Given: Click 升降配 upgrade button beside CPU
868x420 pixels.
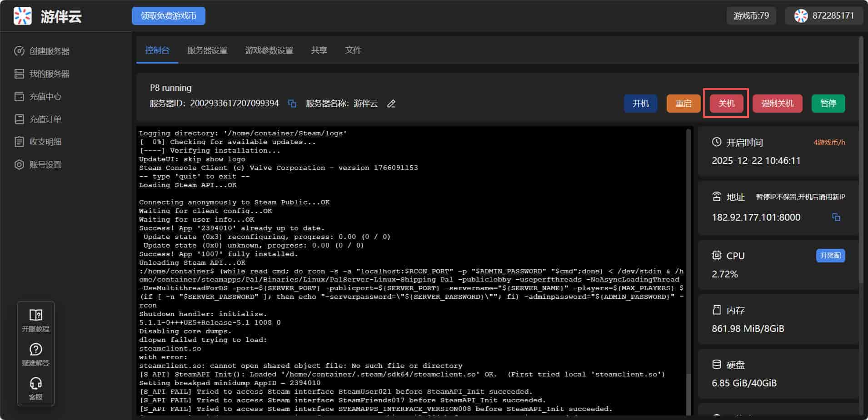Looking at the screenshot, I should tap(830, 256).
